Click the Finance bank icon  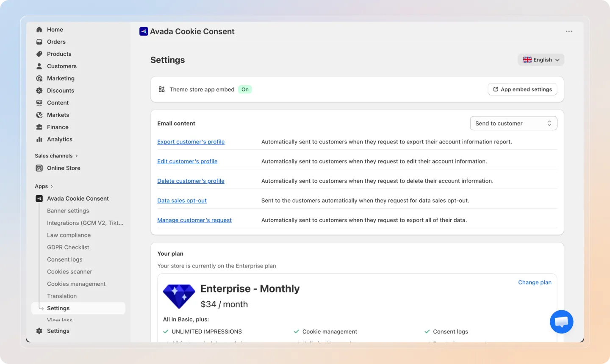click(x=39, y=127)
